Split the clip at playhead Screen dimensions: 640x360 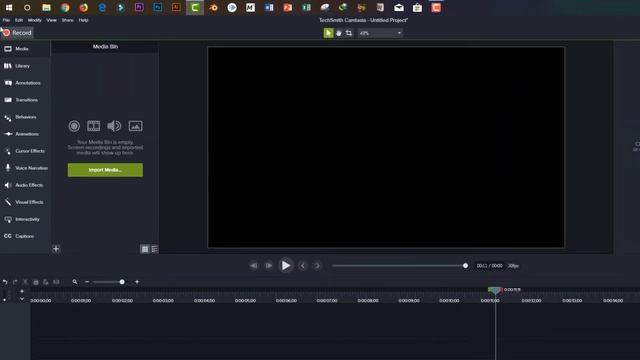tap(56, 282)
